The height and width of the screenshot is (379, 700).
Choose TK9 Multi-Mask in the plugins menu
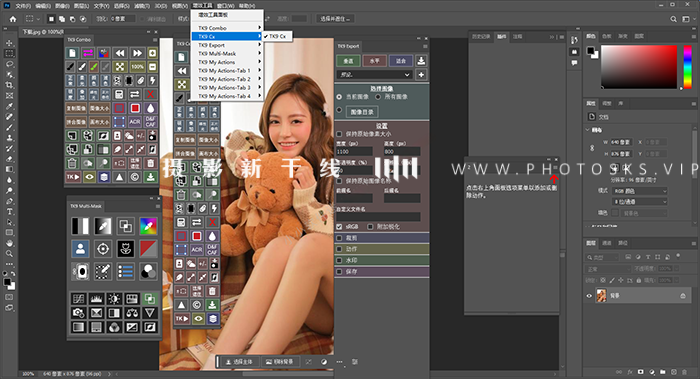click(x=227, y=54)
